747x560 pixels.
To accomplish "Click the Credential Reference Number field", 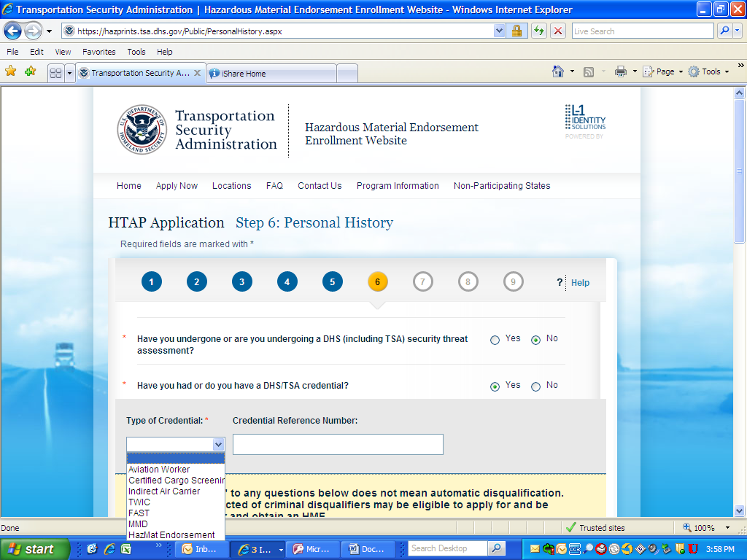I will [x=338, y=444].
